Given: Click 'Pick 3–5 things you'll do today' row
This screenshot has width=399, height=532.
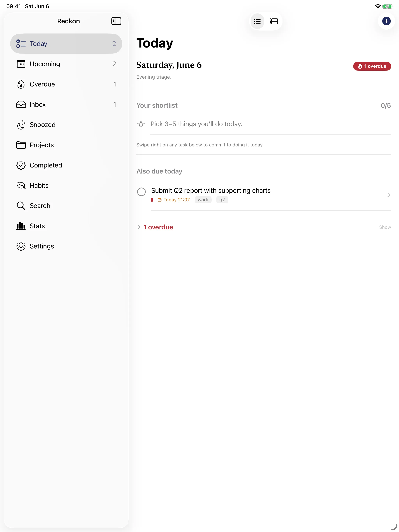Looking at the screenshot, I should click(x=264, y=124).
